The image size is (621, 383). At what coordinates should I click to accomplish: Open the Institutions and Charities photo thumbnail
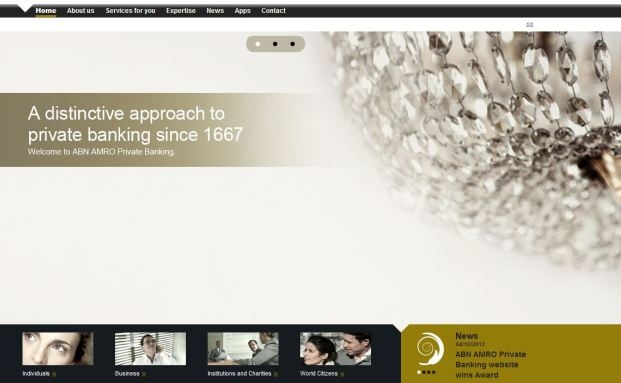[x=243, y=349]
